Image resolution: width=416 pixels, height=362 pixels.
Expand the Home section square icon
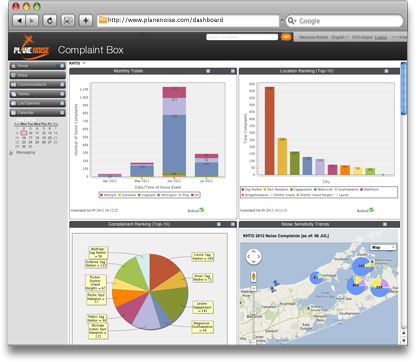point(62,66)
